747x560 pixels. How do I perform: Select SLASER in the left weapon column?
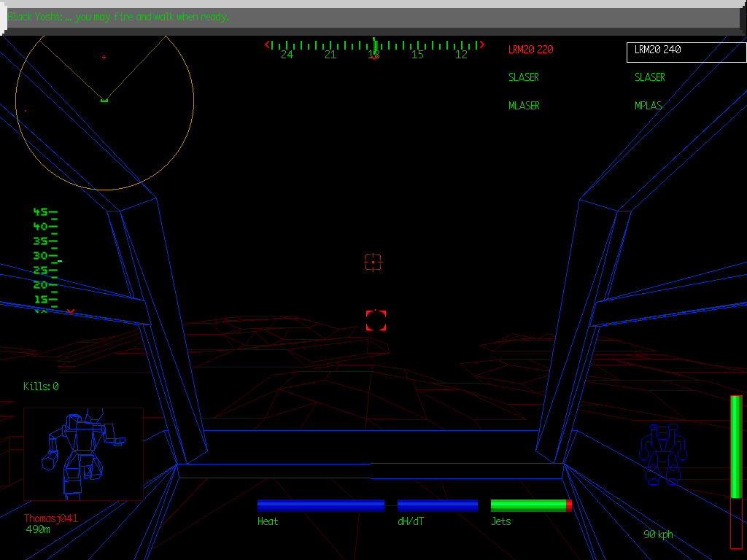tap(523, 77)
